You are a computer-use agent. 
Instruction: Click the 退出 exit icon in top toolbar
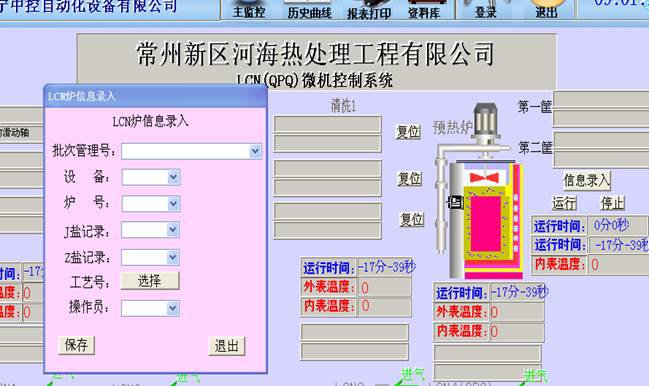pyautogui.click(x=546, y=9)
